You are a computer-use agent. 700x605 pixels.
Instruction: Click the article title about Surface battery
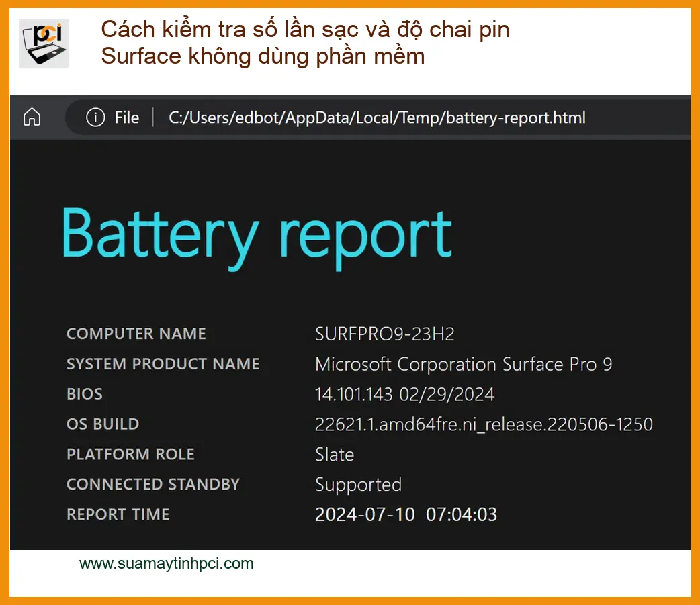306,43
